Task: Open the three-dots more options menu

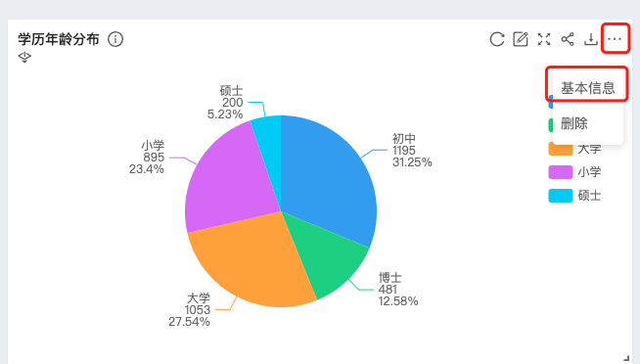Action: tap(615, 39)
